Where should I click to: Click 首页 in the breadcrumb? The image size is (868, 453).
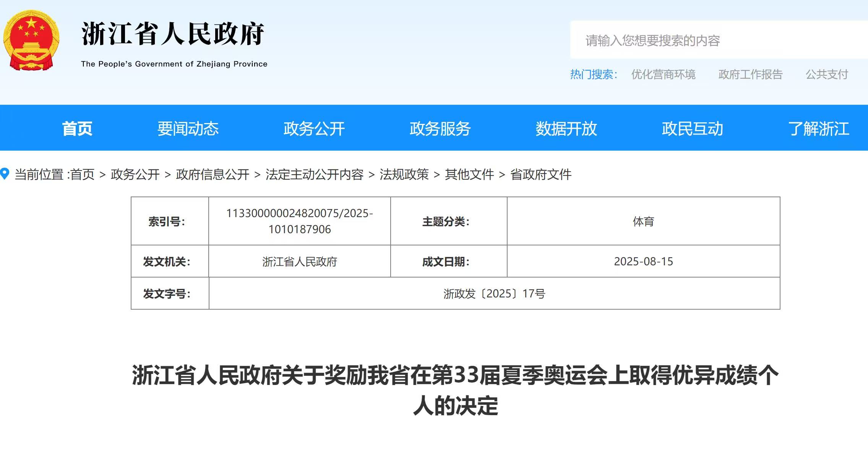point(83,175)
